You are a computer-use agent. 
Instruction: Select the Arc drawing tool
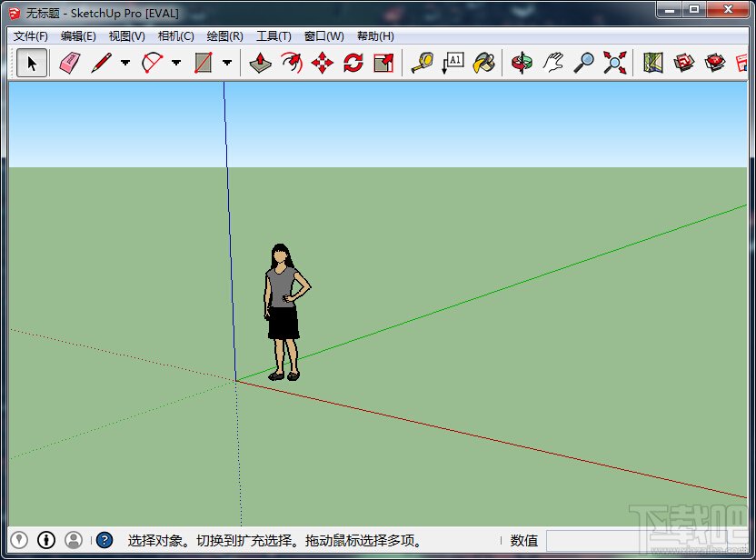click(153, 63)
